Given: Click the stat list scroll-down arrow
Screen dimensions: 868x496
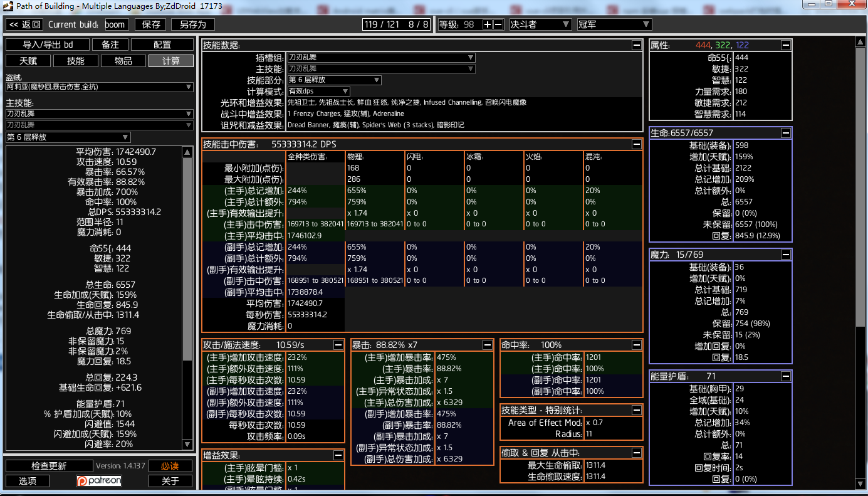Looking at the screenshot, I should coord(187,444).
